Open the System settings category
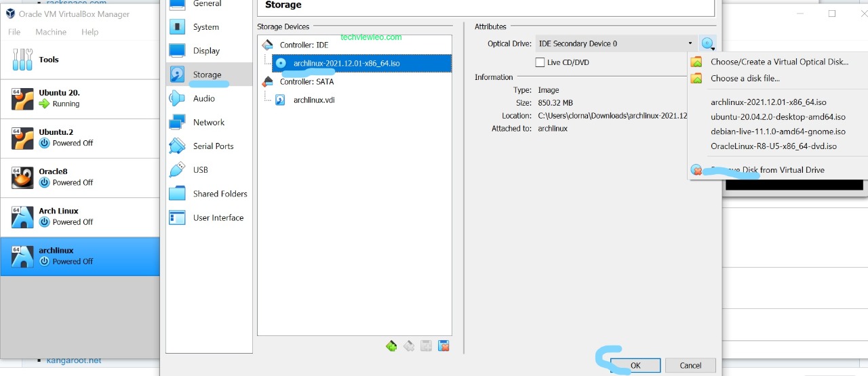This screenshot has width=868, height=376. (209, 27)
